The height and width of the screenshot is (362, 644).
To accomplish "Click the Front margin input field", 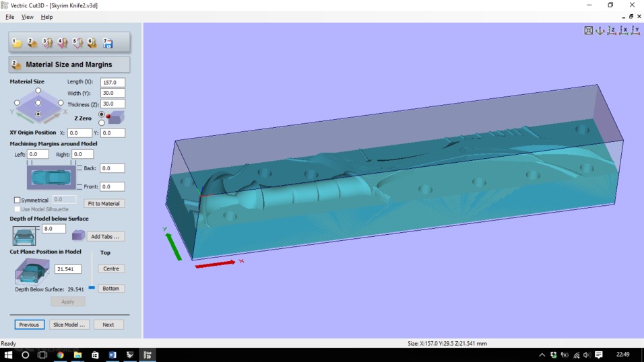I will point(112,186).
